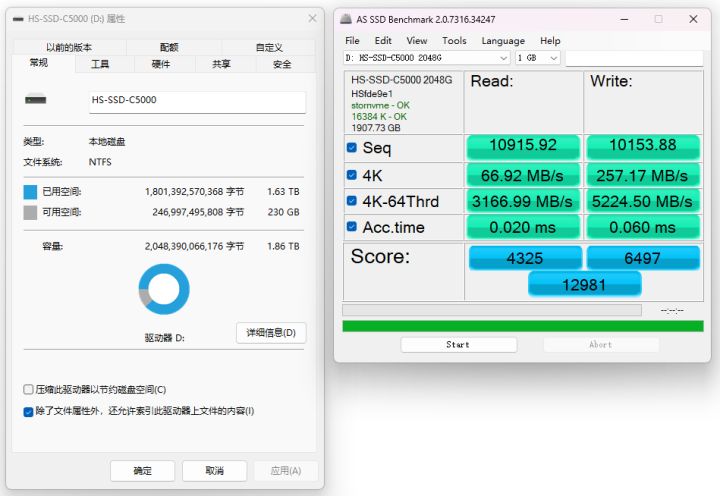Switch to the 以前的版本 tab

(69, 47)
